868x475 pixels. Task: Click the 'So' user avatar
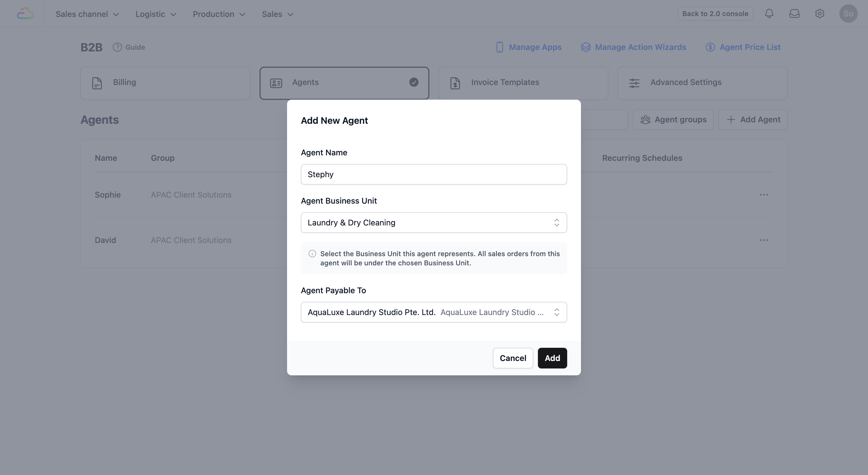(x=848, y=13)
